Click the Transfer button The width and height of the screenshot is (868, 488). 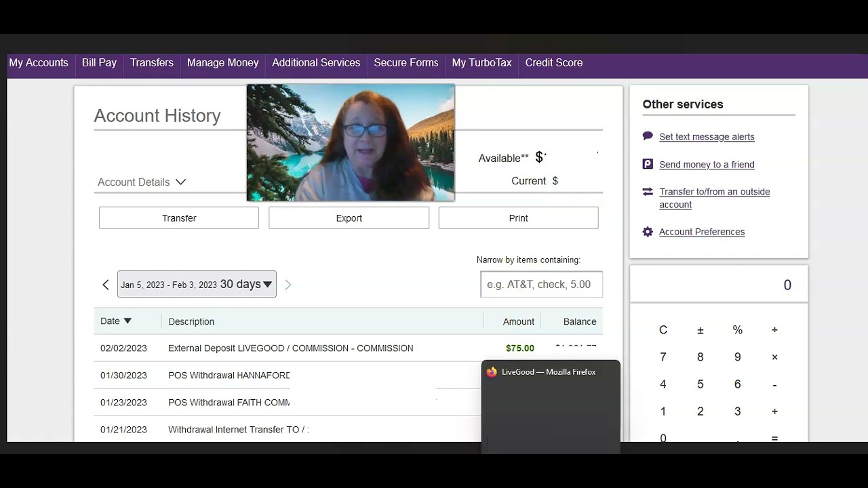[179, 218]
